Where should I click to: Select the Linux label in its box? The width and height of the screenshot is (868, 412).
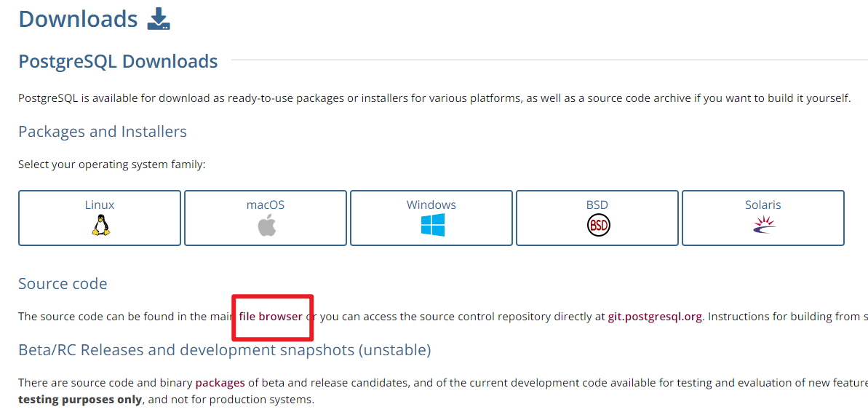(100, 205)
